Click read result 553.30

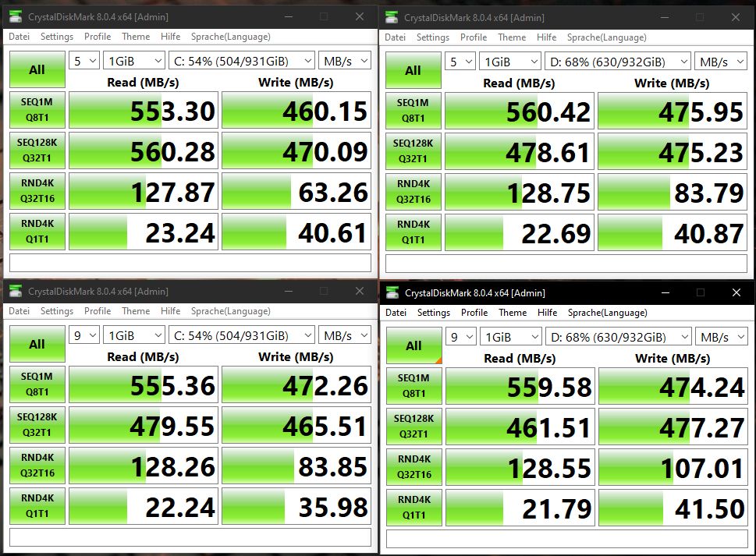(144, 110)
